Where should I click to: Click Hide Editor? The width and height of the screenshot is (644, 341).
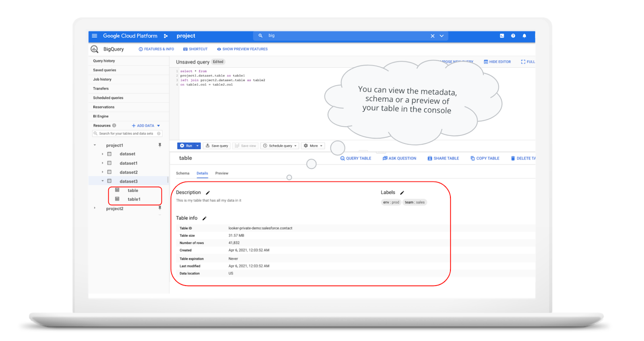(x=497, y=62)
